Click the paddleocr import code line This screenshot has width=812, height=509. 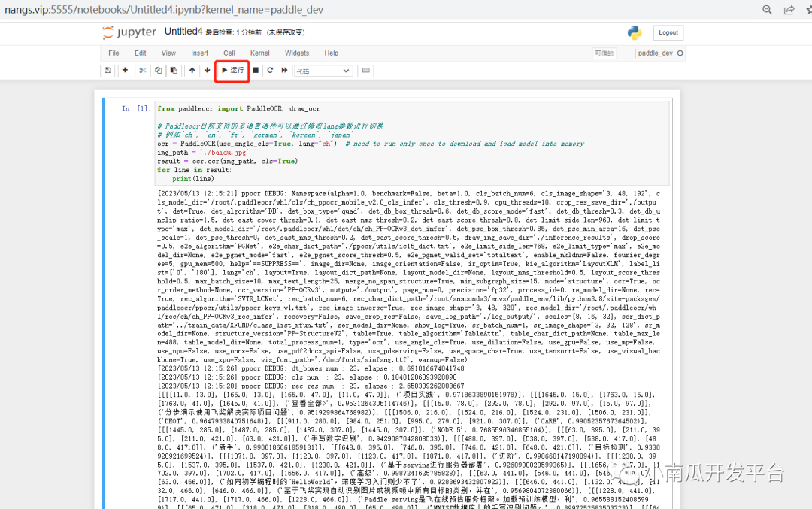coord(239,109)
